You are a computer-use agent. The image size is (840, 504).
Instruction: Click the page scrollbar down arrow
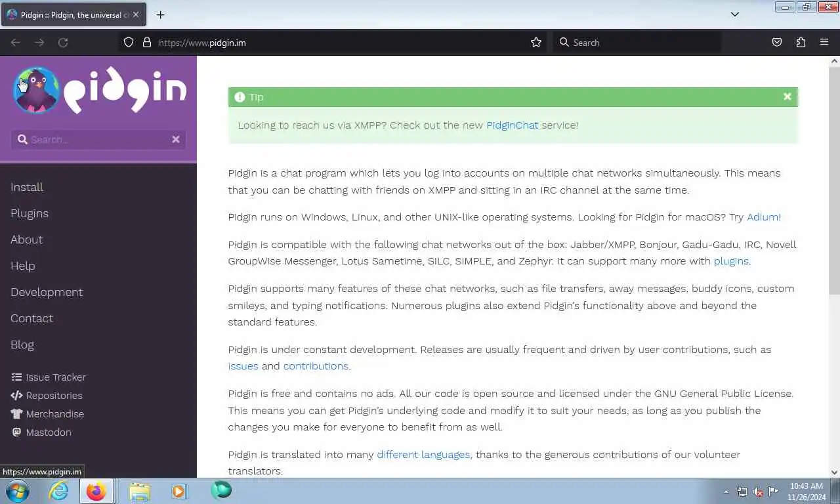coord(834,472)
